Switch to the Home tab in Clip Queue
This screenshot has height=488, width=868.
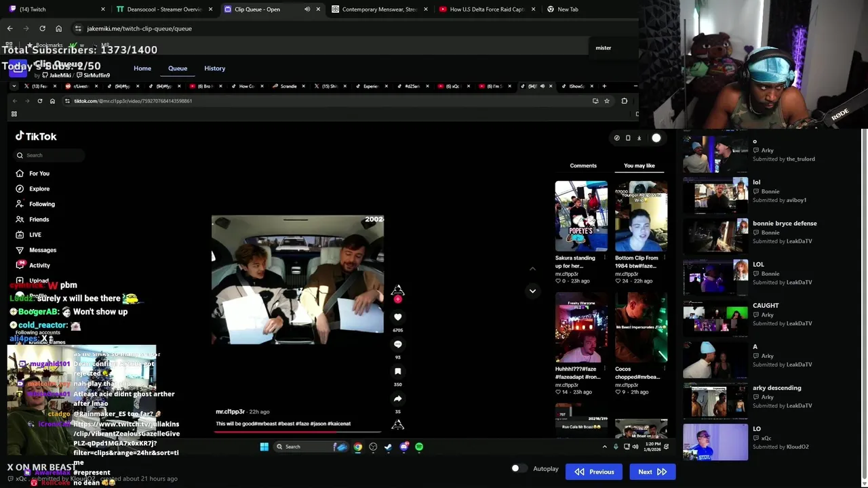142,68
